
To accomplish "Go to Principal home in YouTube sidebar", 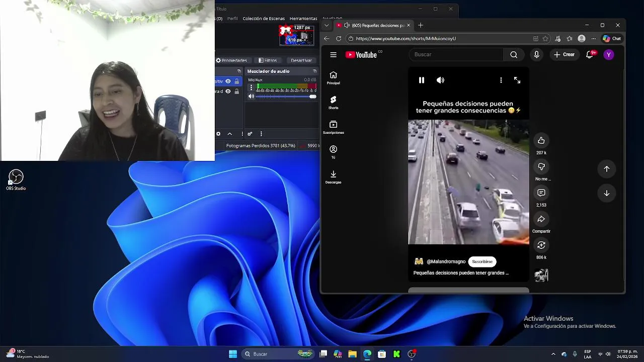I will tap(333, 78).
